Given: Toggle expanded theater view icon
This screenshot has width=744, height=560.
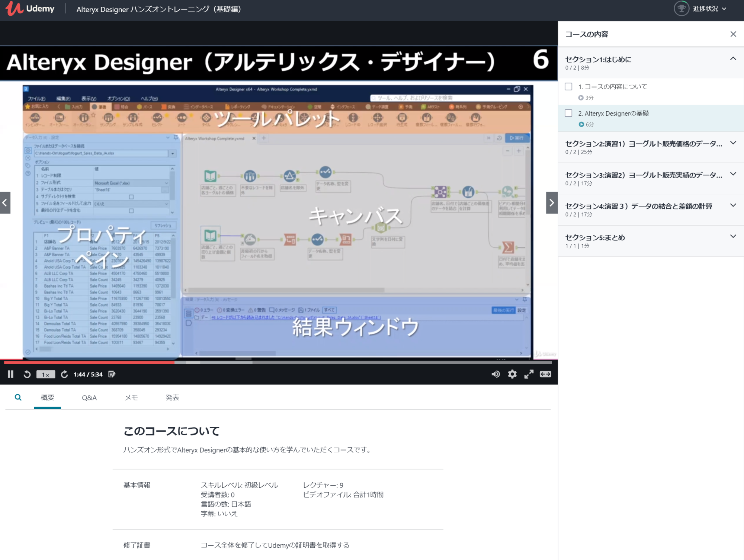Looking at the screenshot, I should coord(545,374).
